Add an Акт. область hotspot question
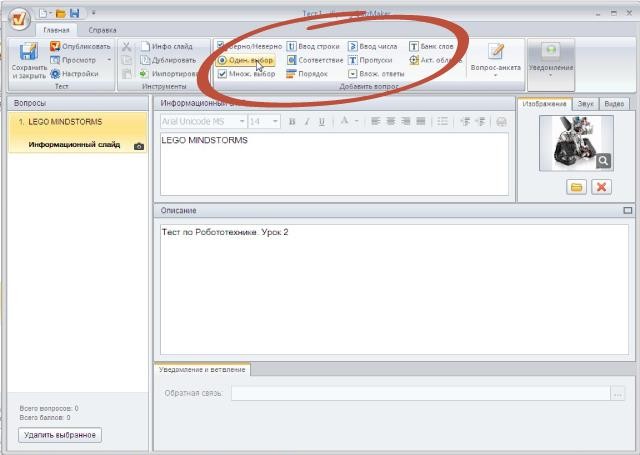Image resolution: width=640 pixels, height=455 pixels. click(435, 60)
